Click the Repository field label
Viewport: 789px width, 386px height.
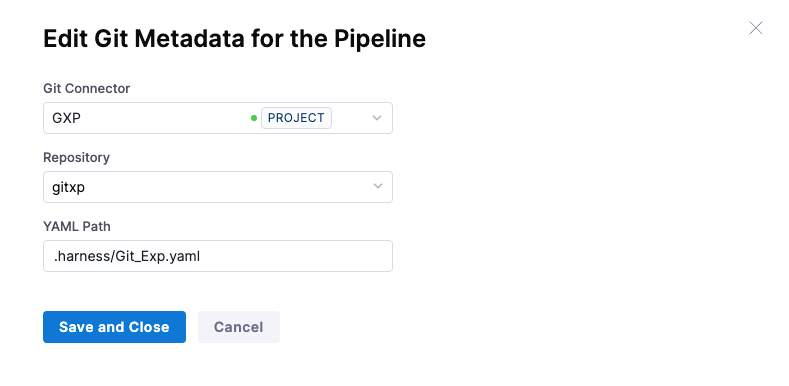(x=76, y=158)
